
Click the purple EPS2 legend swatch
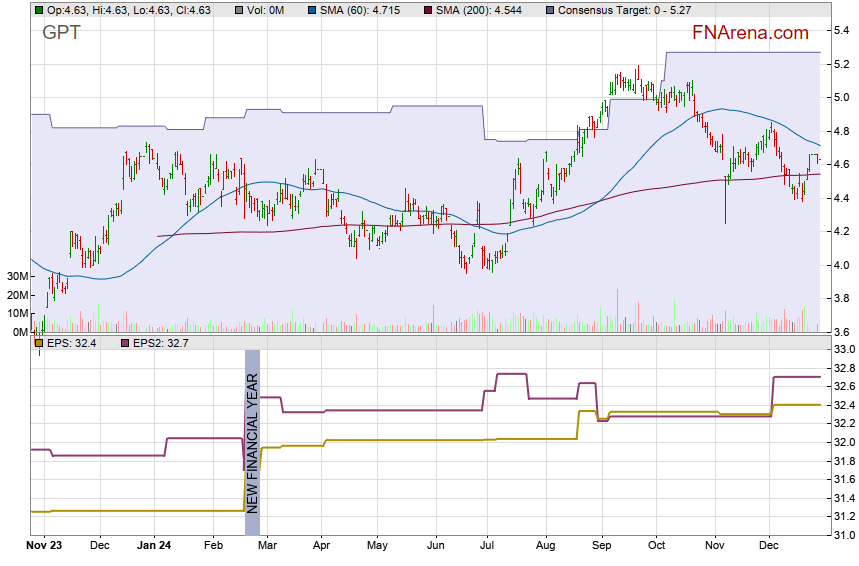125,342
